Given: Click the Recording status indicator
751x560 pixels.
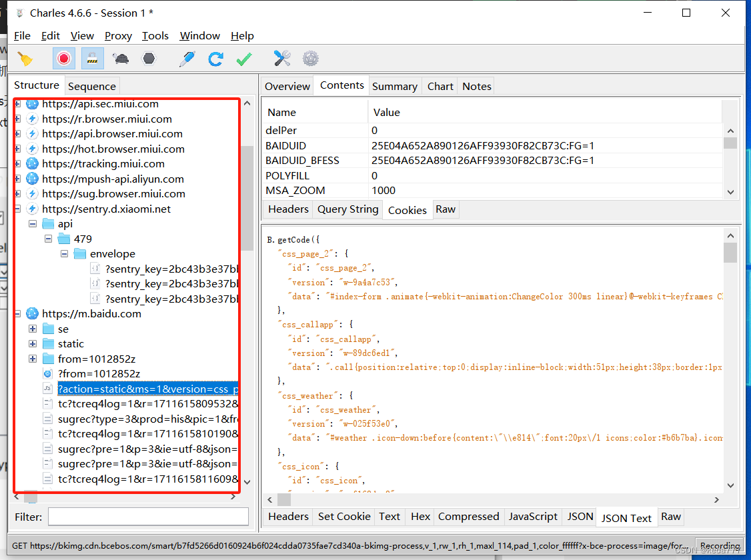Looking at the screenshot, I should click(720, 545).
